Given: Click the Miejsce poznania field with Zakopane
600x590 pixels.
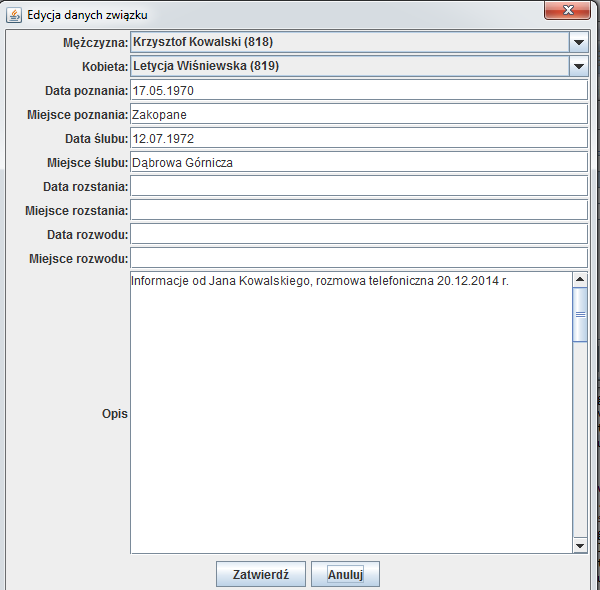Looking at the screenshot, I should click(x=359, y=114).
